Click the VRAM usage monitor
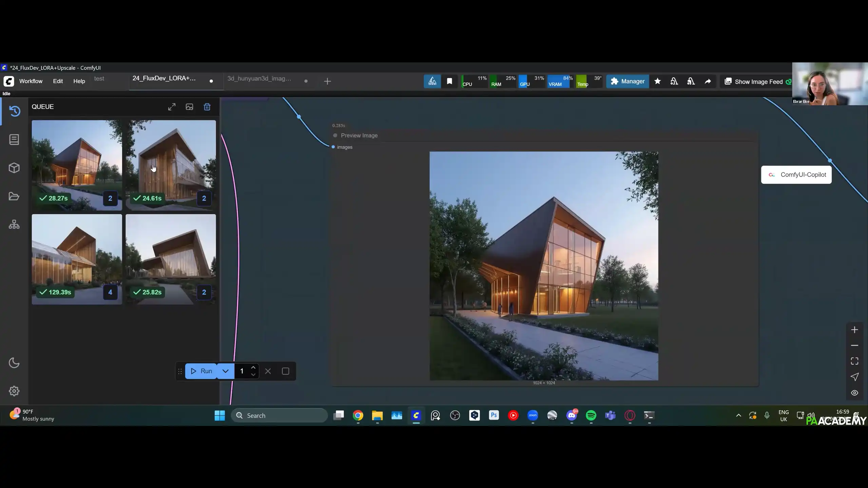The width and height of the screenshot is (868, 488). 560,81
